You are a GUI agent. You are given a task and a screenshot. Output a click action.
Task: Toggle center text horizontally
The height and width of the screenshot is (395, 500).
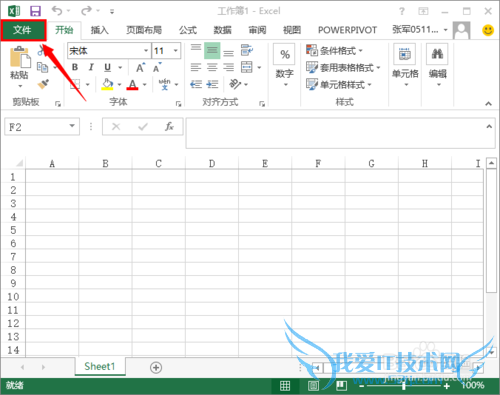click(x=212, y=67)
